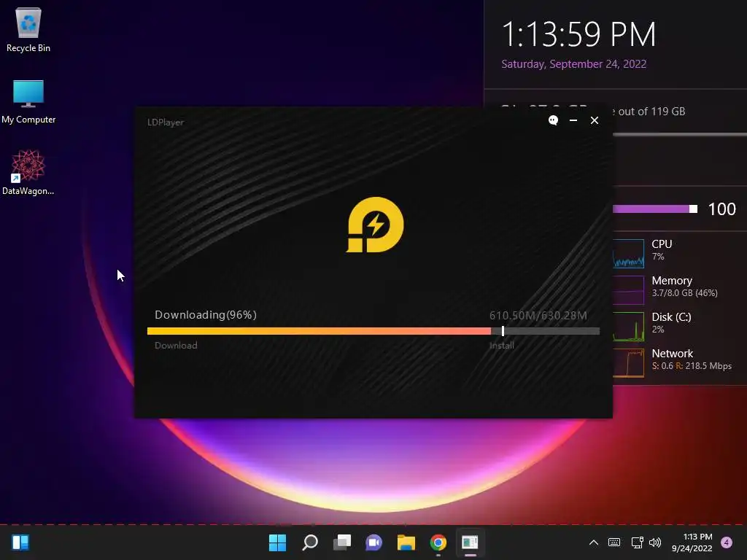This screenshot has height=560, width=747.
Task: Click the Disk (C:) 2% label
Action: pyautogui.click(x=671, y=322)
